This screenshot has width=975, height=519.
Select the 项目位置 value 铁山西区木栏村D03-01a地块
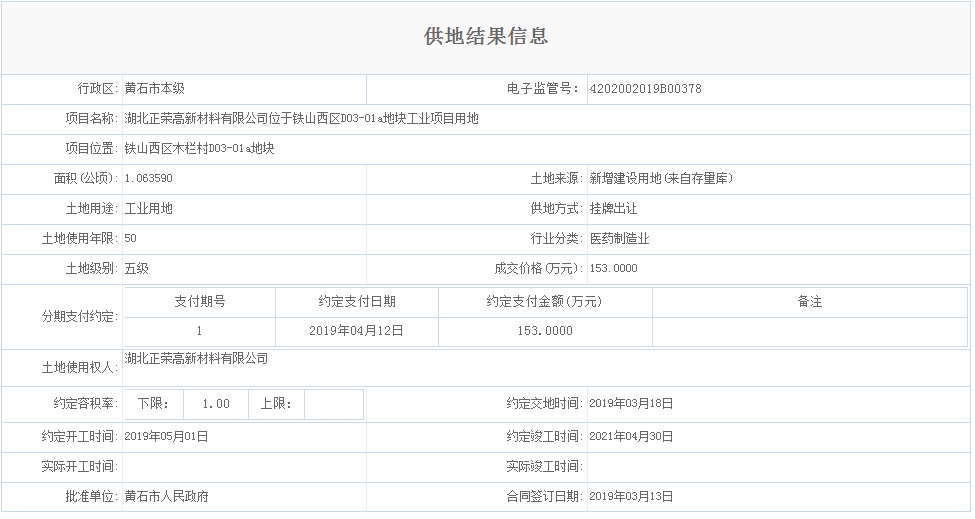click(199, 149)
